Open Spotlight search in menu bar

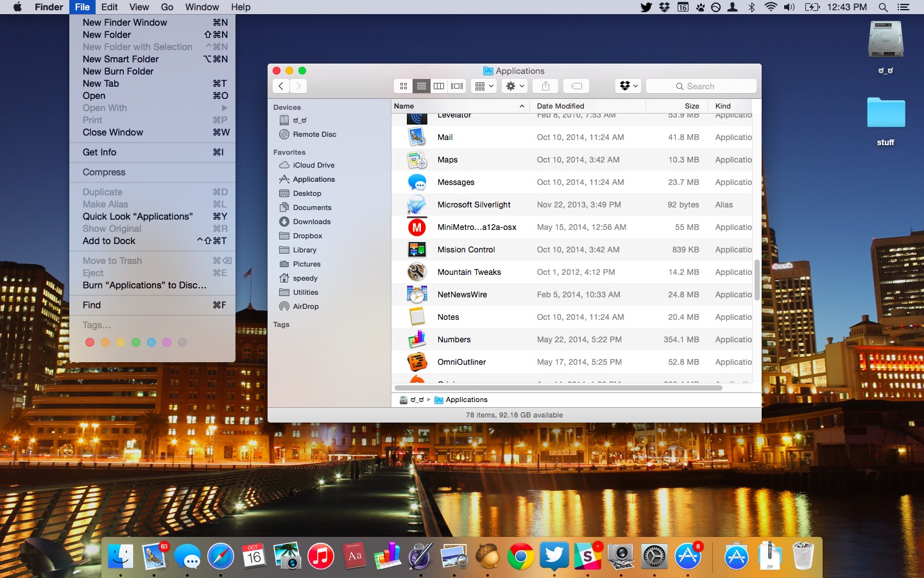(x=883, y=7)
